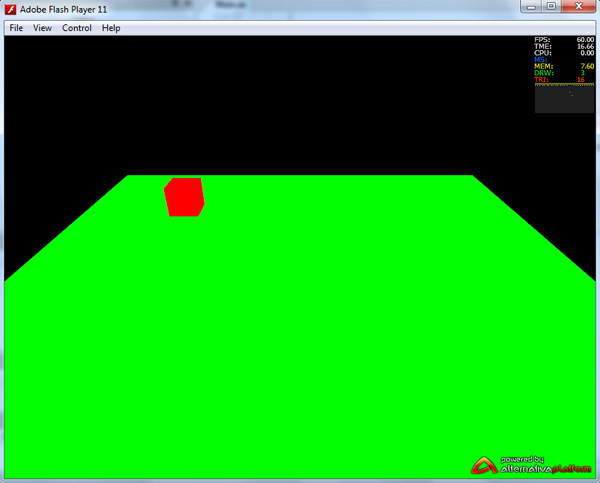600x483 pixels.
Task: Open the File menu
Action: point(16,28)
